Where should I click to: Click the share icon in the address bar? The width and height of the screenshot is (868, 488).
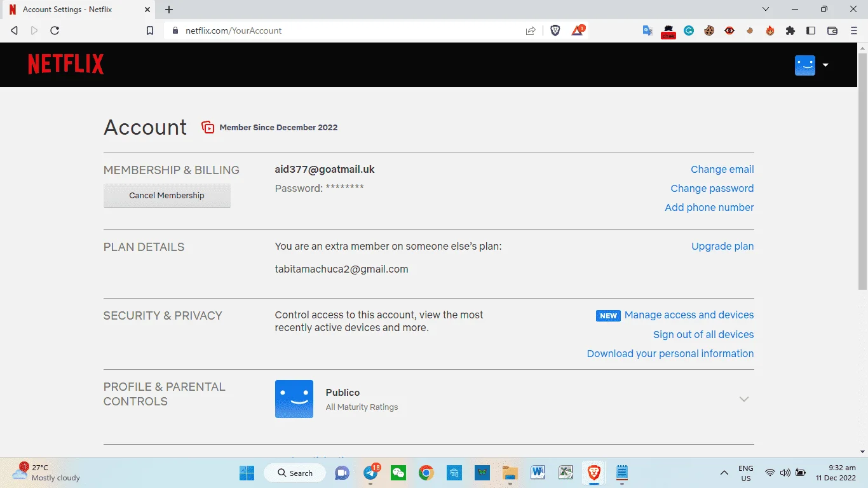531,30
